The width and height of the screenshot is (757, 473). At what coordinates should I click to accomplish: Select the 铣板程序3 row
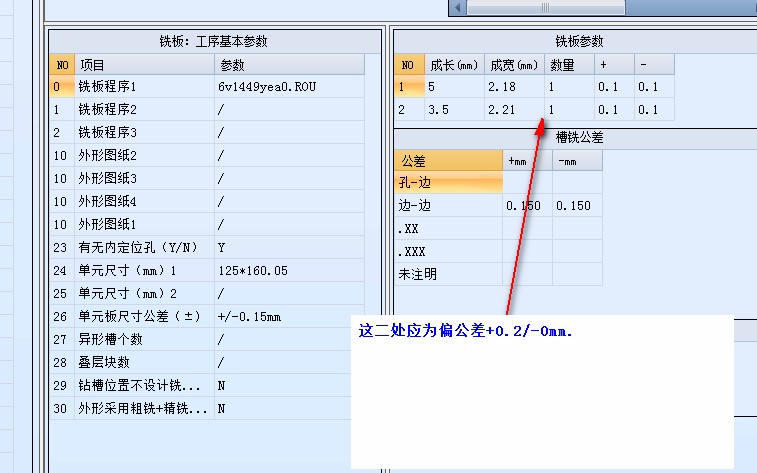click(x=207, y=132)
